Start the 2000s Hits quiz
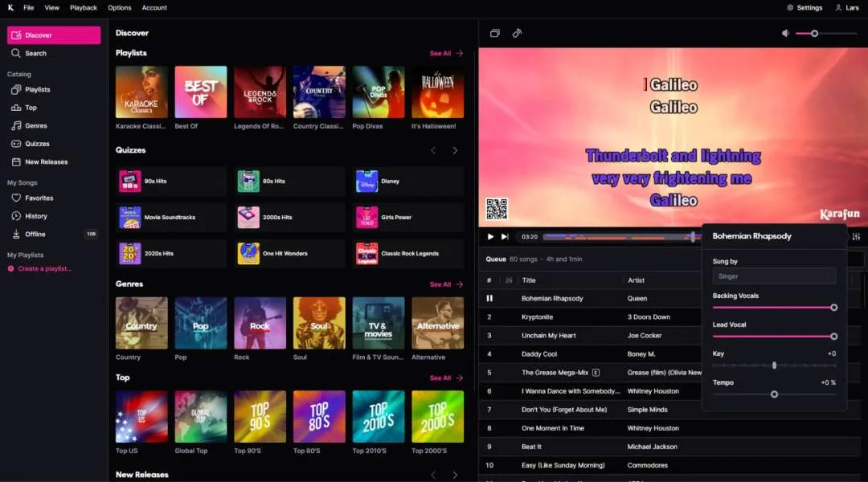868x482 pixels. 290,218
